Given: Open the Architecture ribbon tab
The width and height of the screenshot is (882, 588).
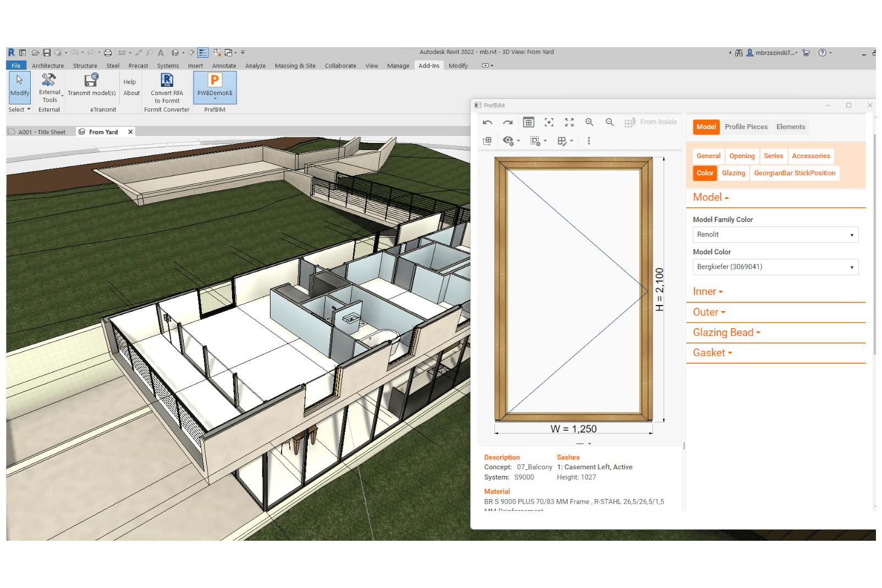Looking at the screenshot, I should [48, 66].
